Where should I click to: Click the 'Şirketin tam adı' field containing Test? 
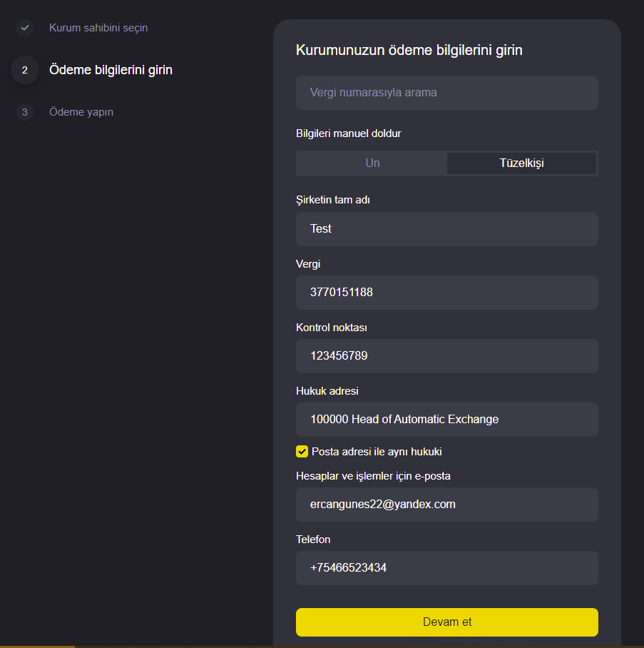tap(447, 229)
